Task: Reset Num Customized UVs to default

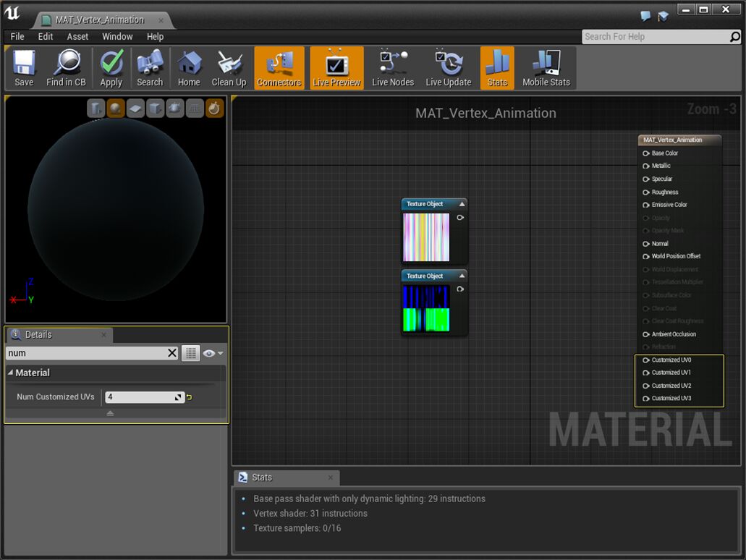Action: pos(190,398)
